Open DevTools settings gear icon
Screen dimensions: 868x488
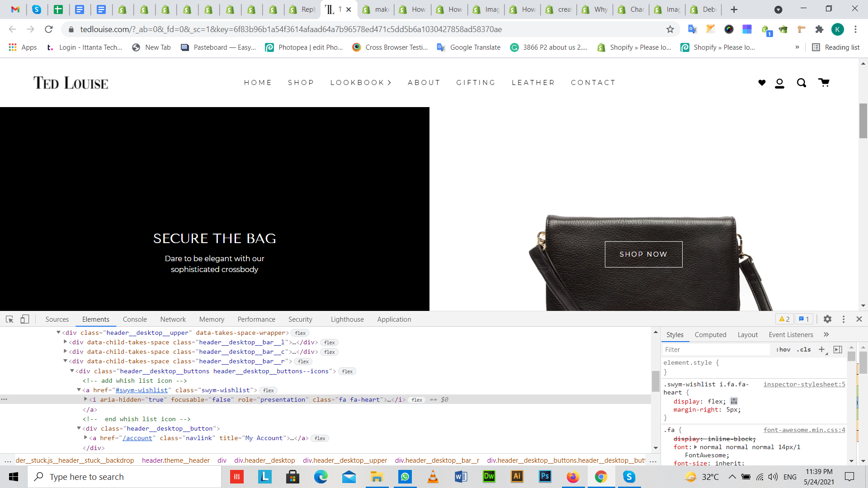(x=827, y=319)
